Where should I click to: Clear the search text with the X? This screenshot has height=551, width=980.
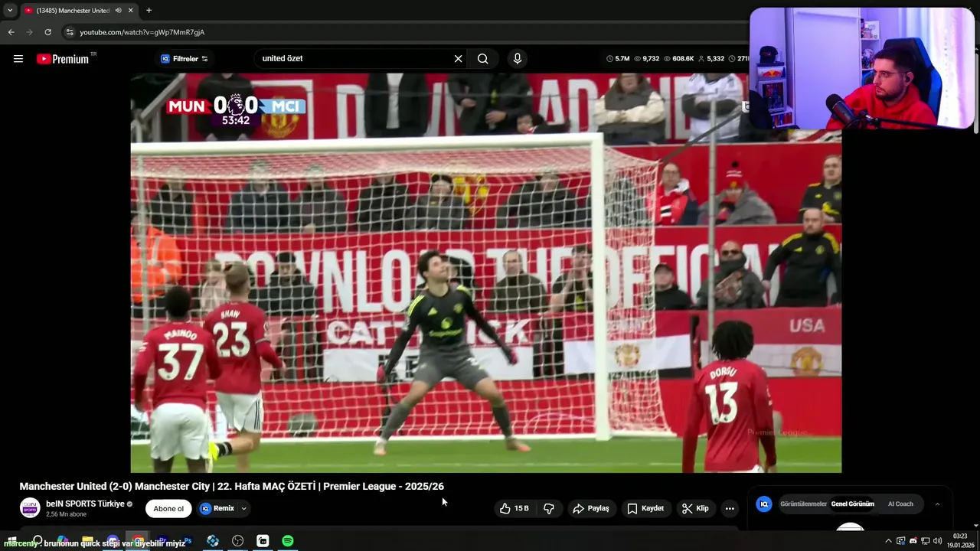[458, 58]
